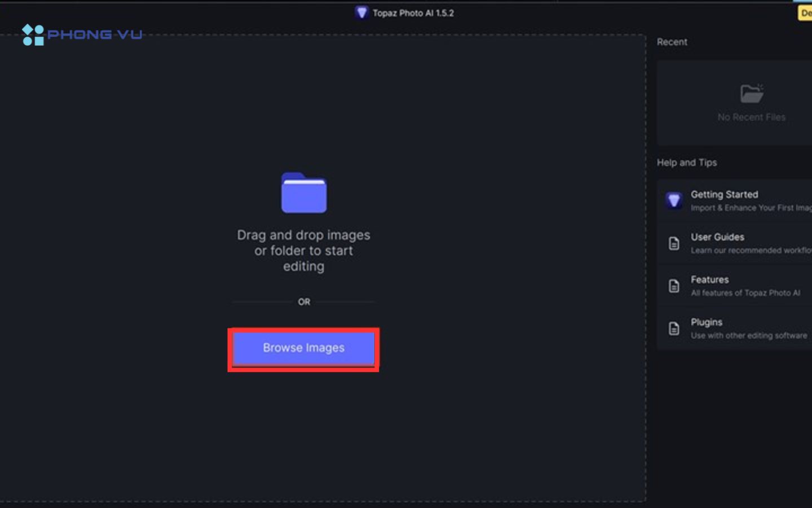The height and width of the screenshot is (508, 812).
Task: Click 'Import & Enhance Your First Image' subtitle
Action: (750, 208)
